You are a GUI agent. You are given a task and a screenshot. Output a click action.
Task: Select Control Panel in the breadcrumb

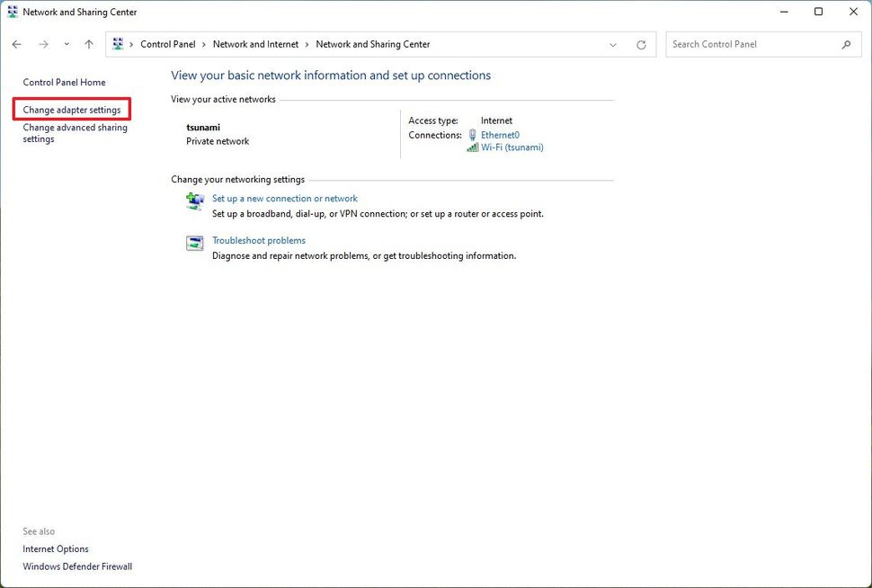click(167, 43)
